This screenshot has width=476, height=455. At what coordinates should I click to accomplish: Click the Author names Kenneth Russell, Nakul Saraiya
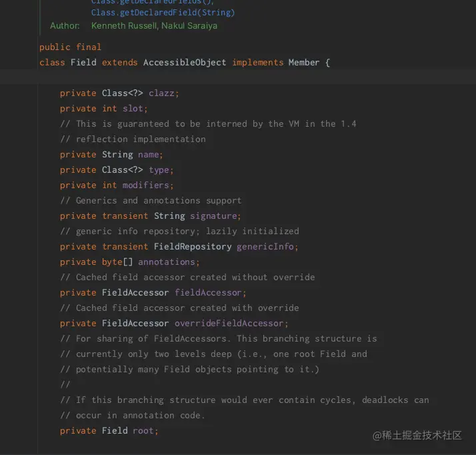click(154, 25)
